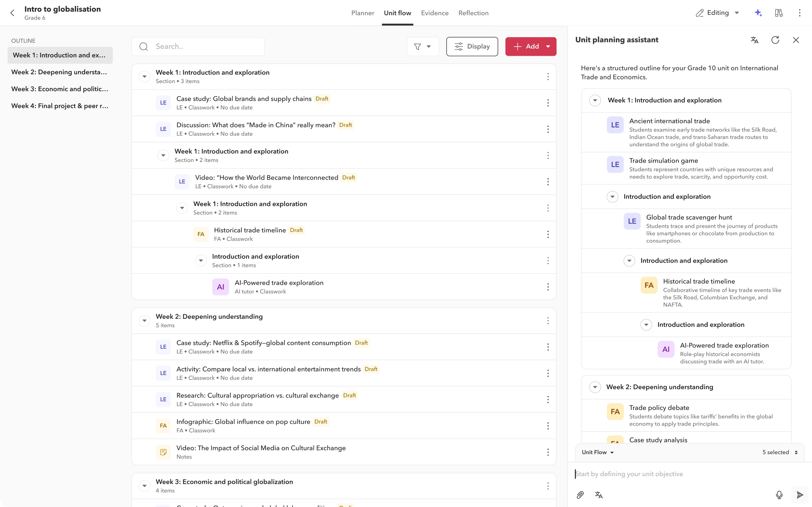The width and height of the screenshot is (812, 507).
Task: Open the kebab menu for the Week 1 section
Action: point(548,77)
